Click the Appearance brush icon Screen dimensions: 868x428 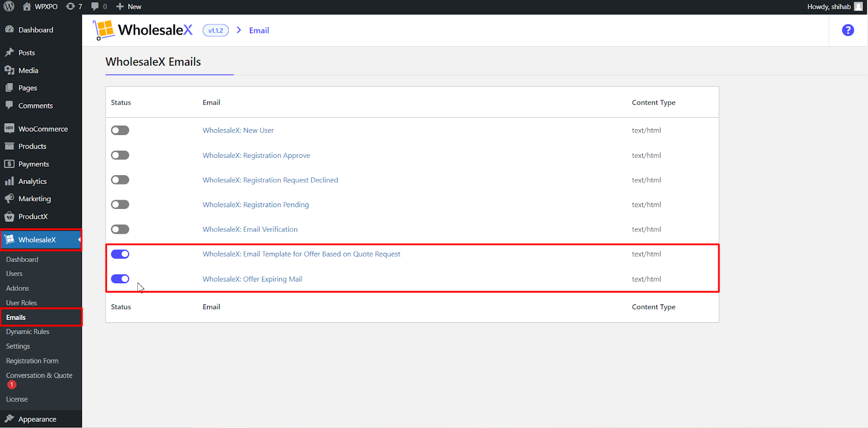coord(9,419)
